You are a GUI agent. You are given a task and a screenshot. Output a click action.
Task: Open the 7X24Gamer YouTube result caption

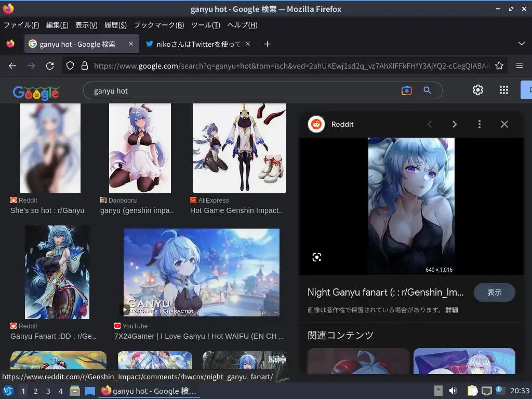point(198,336)
